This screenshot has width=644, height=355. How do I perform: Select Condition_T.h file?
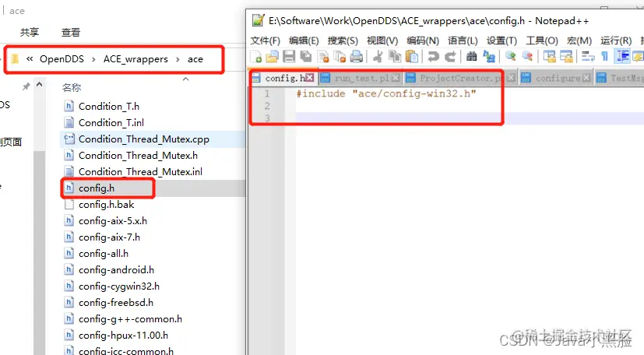pos(109,107)
